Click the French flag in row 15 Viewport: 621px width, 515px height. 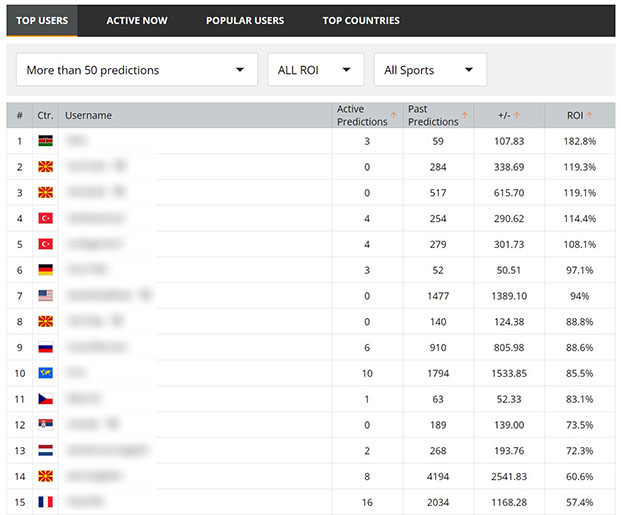pyautogui.click(x=46, y=502)
